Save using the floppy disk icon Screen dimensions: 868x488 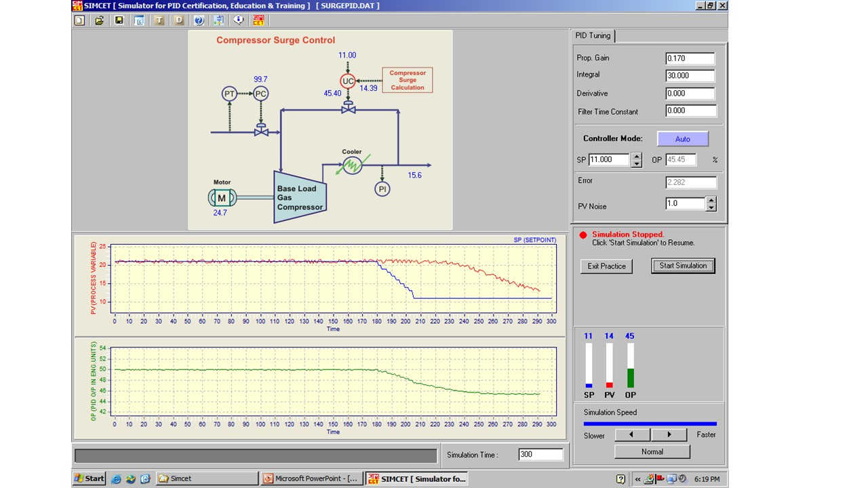coord(119,20)
